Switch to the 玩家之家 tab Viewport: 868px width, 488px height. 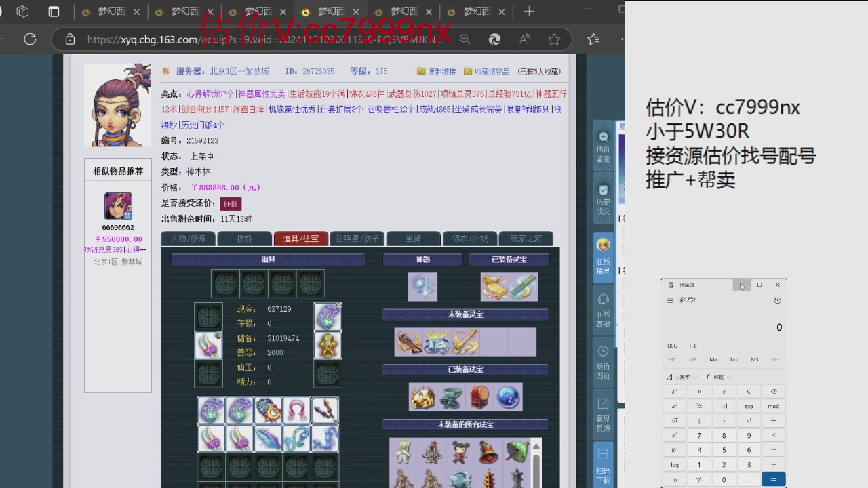(x=526, y=239)
